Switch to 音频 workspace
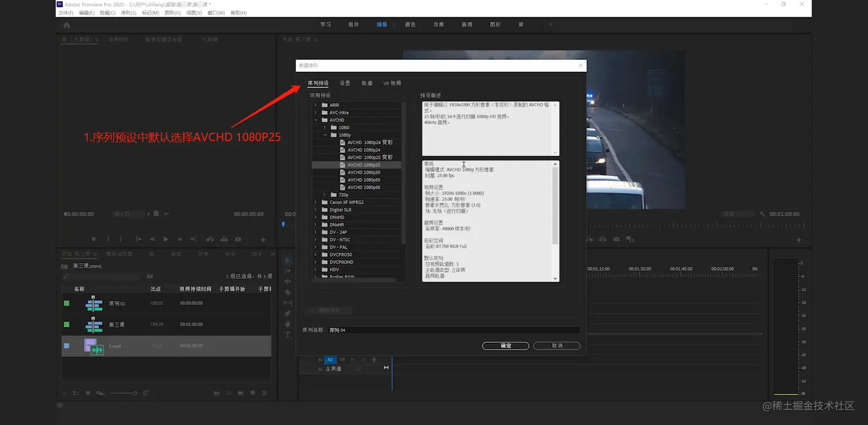The width and height of the screenshot is (868, 425). point(467,25)
